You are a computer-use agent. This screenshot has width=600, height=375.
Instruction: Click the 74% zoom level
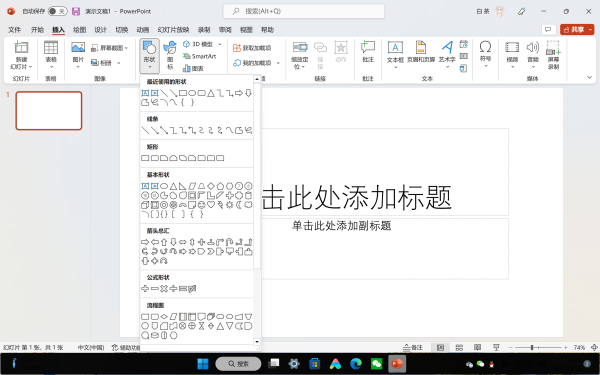click(x=579, y=347)
